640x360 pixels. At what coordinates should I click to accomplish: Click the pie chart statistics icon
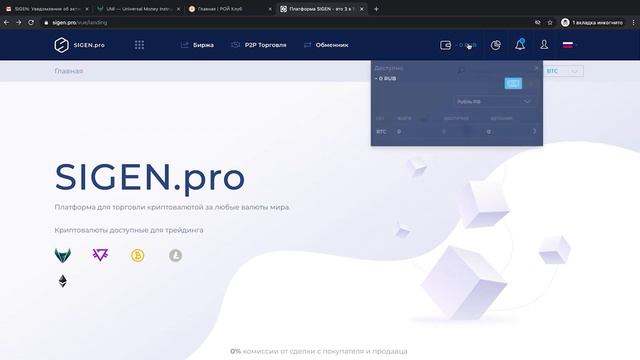(496, 45)
